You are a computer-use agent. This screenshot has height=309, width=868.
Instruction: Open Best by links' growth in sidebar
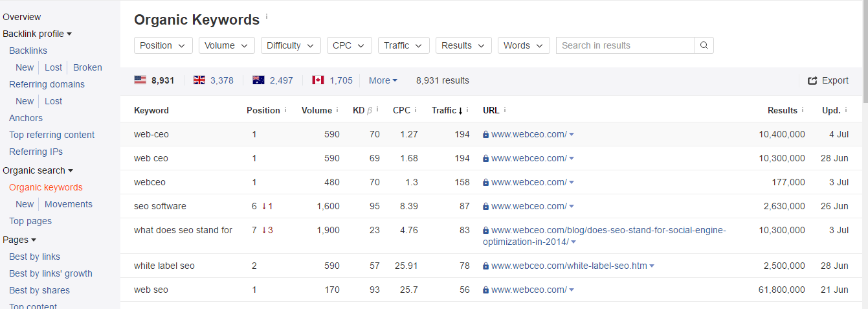[x=50, y=273]
